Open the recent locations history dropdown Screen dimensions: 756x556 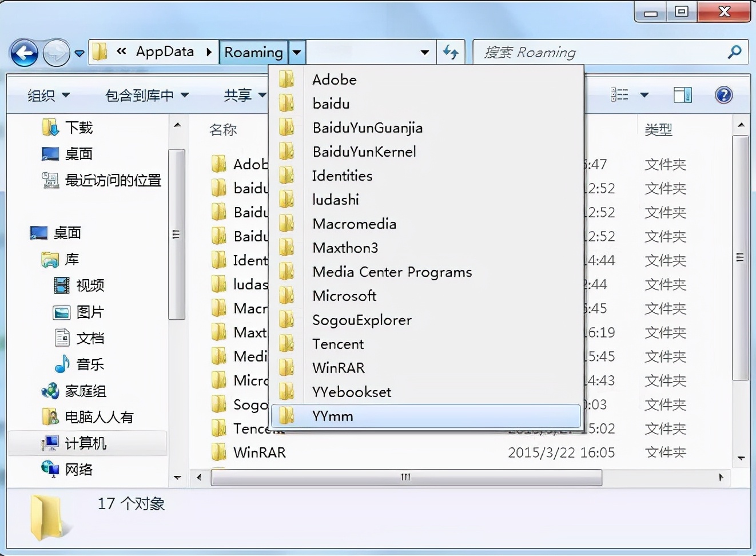(79, 53)
